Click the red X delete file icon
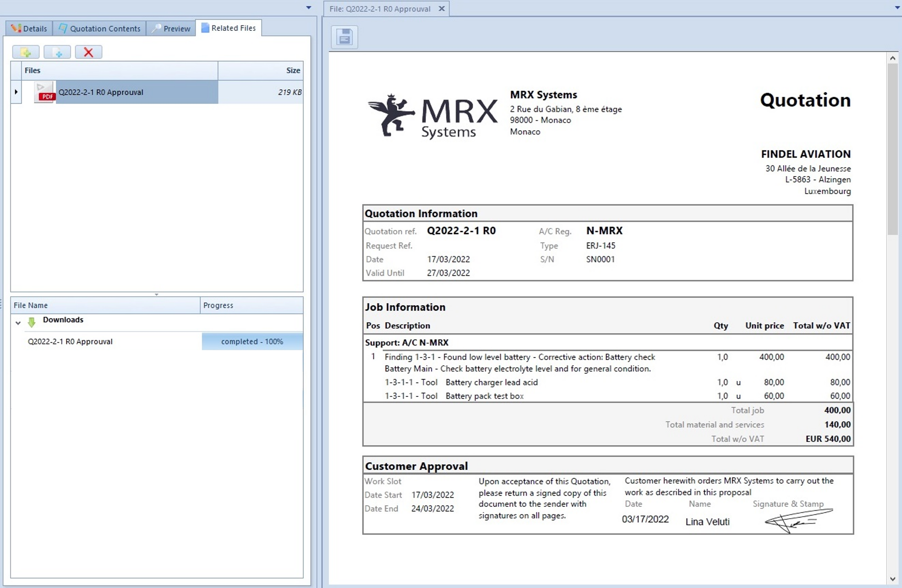 pyautogui.click(x=89, y=52)
